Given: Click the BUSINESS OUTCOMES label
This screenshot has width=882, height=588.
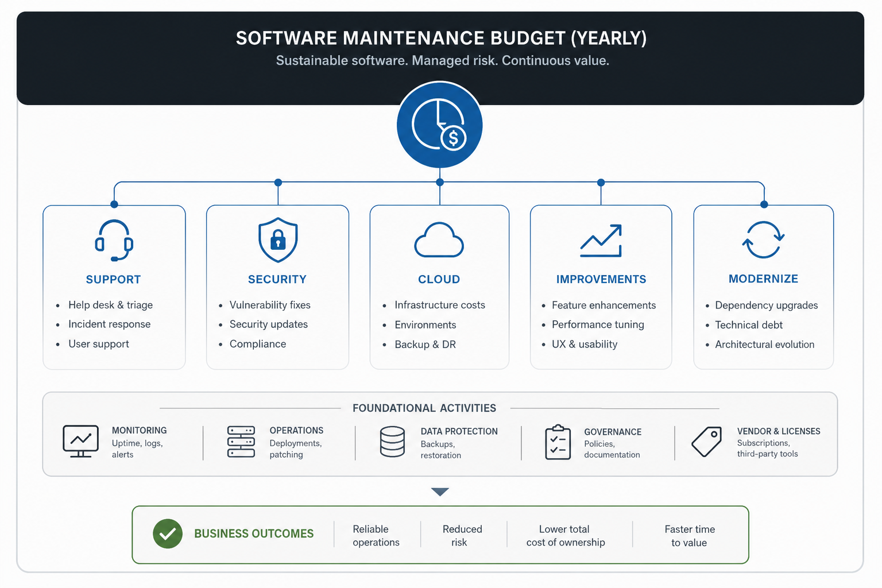Looking at the screenshot, I should [254, 534].
